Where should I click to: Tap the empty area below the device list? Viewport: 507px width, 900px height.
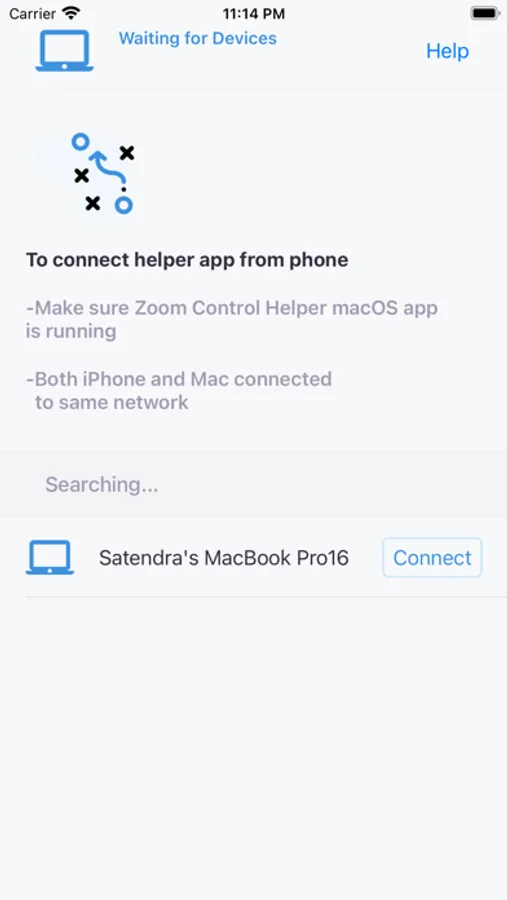(x=253, y=746)
